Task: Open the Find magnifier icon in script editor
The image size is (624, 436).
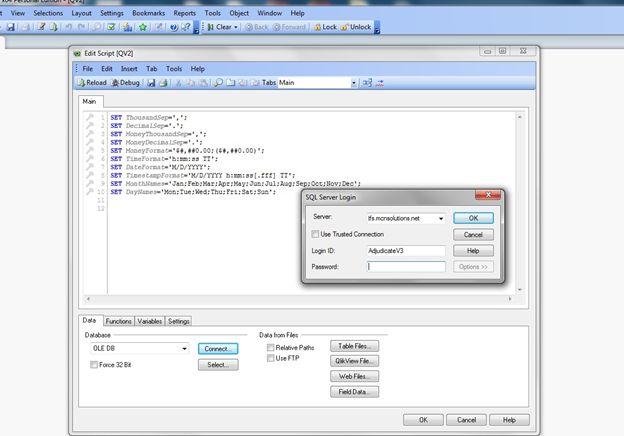Action: tap(217, 82)
